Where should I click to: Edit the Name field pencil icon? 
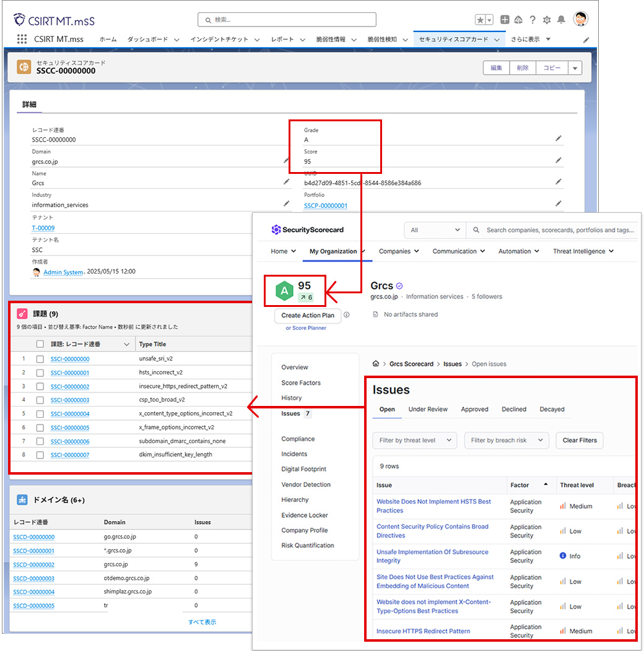286,181
